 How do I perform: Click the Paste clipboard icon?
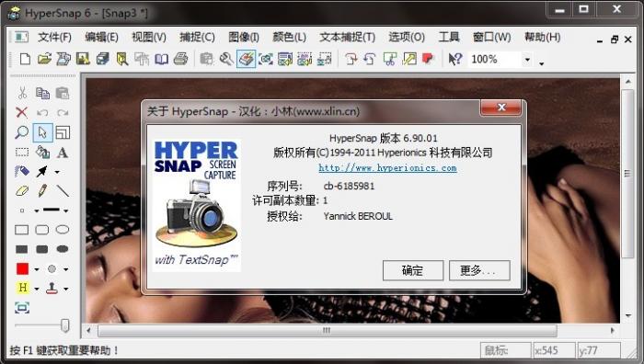(x=63, y=93)
